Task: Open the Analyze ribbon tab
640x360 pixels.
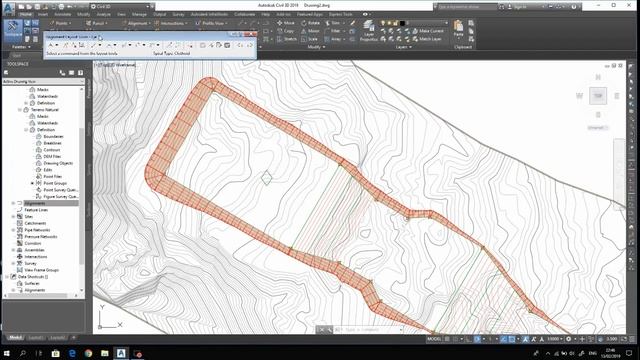Action: [x=104, y=14]
